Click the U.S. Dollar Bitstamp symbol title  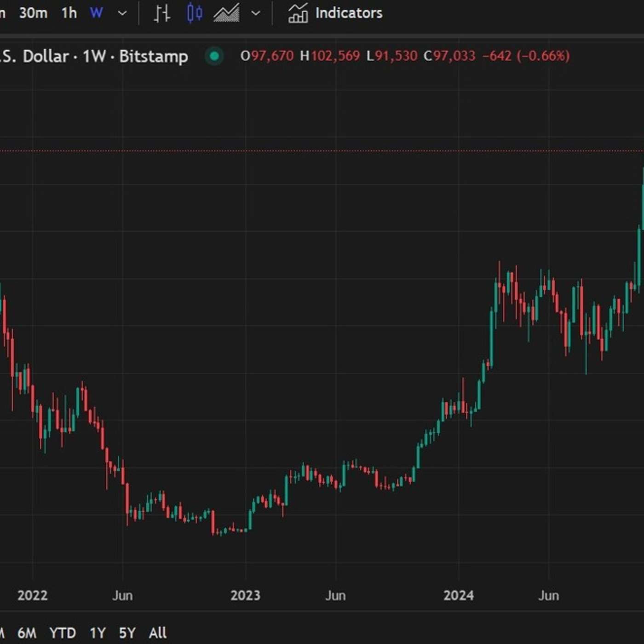(x=92, y=56)
